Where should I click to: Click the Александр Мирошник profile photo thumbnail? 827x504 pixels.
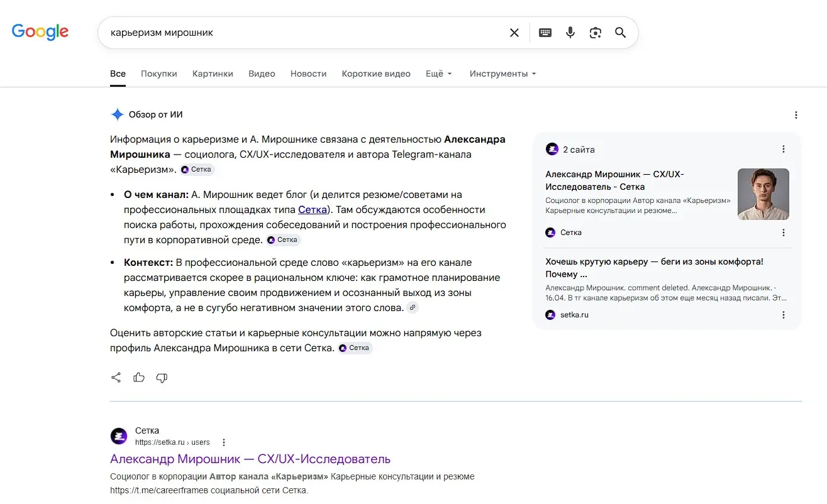(763, 194)
